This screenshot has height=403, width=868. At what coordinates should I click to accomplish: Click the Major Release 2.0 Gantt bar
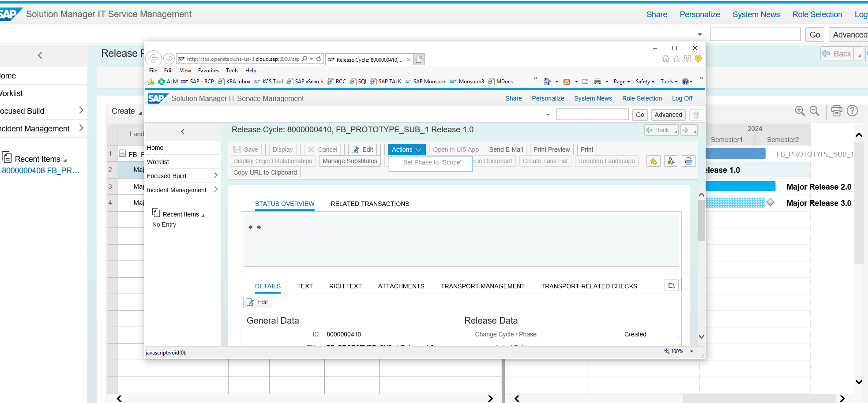click(x=740, y=186)
